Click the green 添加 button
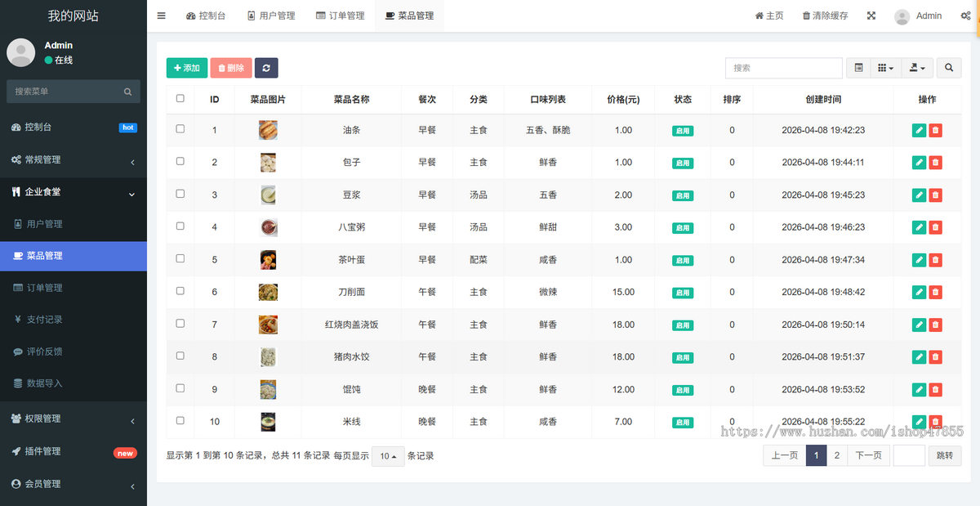Viewport: 980px width, 506px height. [x=187, y=68]
